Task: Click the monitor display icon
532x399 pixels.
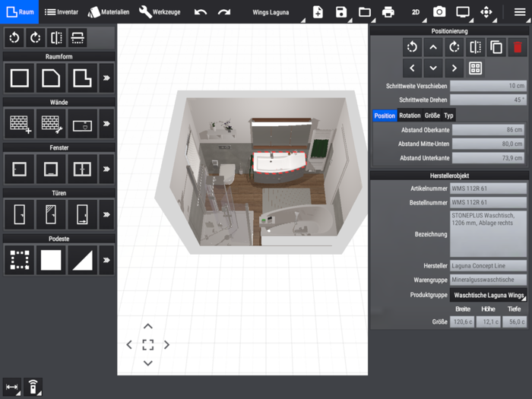Action: (463, 12)
